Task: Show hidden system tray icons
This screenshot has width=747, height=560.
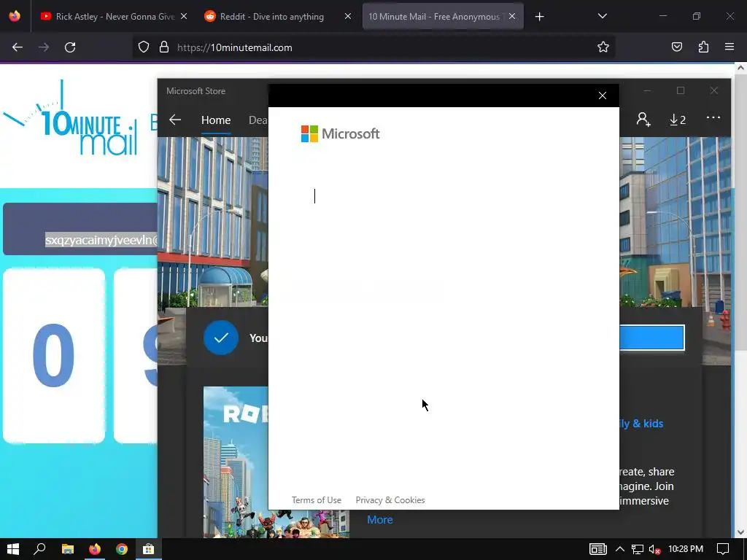Action: (x=620, y=549)
